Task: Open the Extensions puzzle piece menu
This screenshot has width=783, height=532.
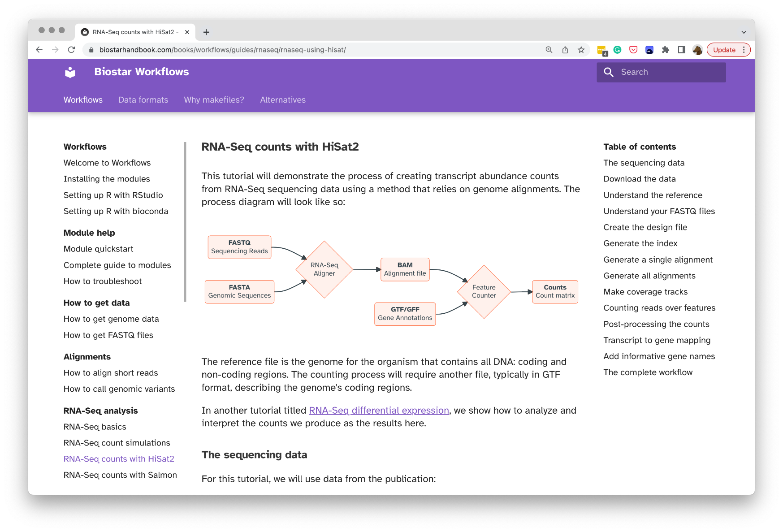Action: coord(666,50)
